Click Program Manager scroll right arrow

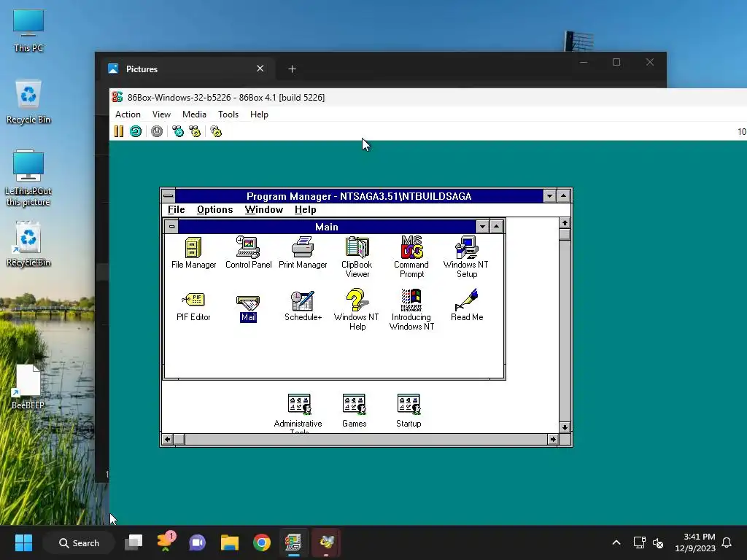click(x=553, y=439)
